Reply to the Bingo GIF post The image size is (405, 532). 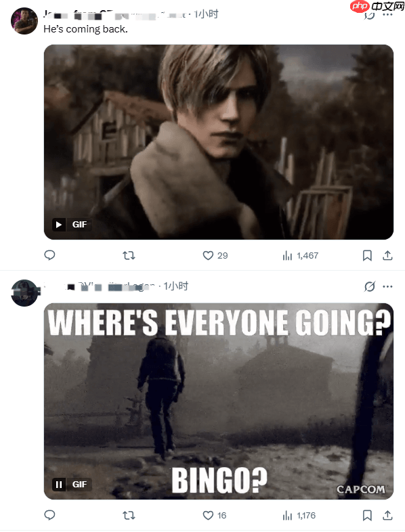[49, 515]
